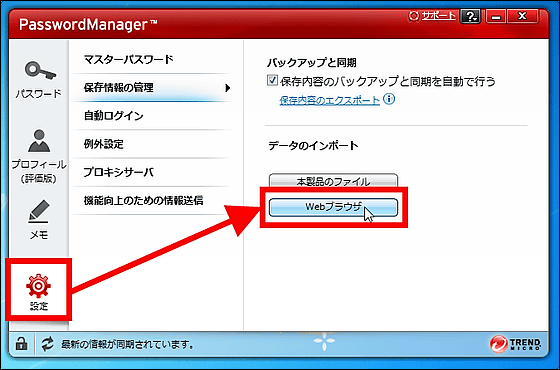
Task: Click the Trend Micro logo
Action: click(x=515, y=344)
